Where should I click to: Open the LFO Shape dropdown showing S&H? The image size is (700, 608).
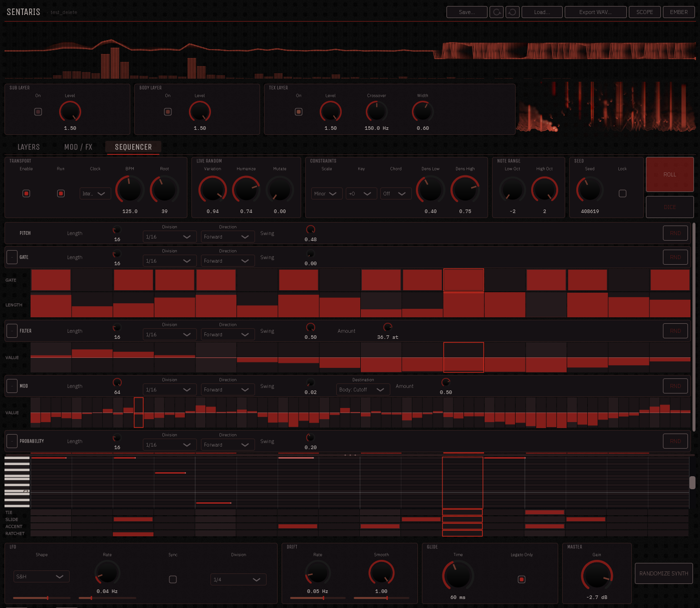(x=42, y=576)
